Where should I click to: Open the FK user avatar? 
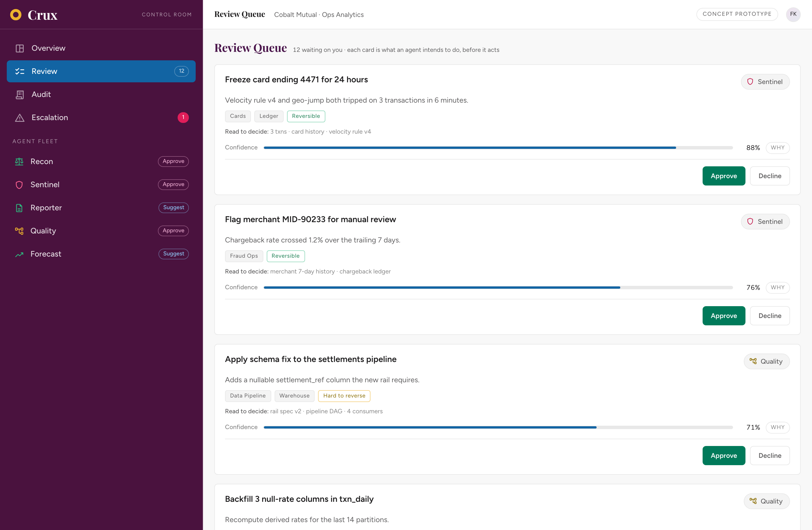click(793, 14)
